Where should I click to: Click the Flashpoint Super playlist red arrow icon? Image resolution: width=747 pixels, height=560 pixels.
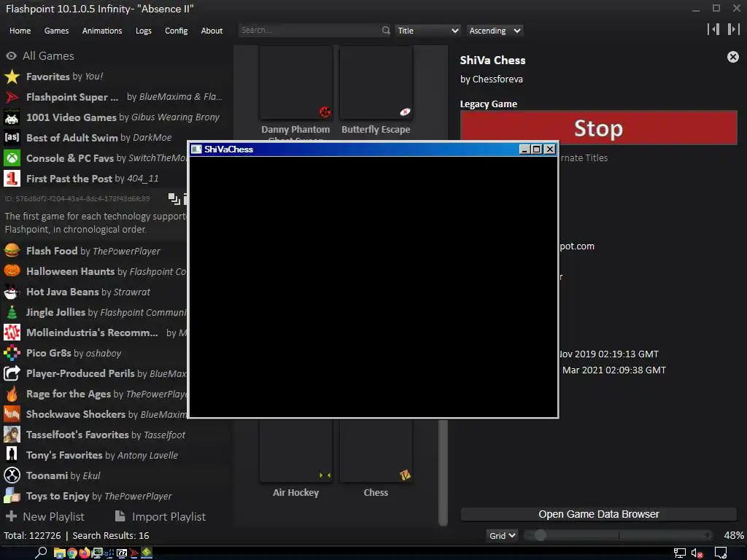pyautogui.click(x=12, y=97)
